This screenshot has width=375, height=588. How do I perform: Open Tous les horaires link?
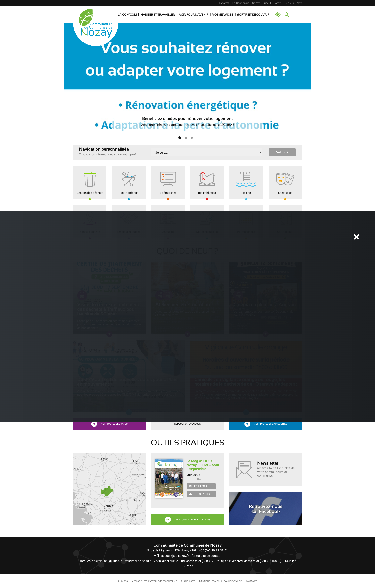pyautogui.click(x=290, y=561)
